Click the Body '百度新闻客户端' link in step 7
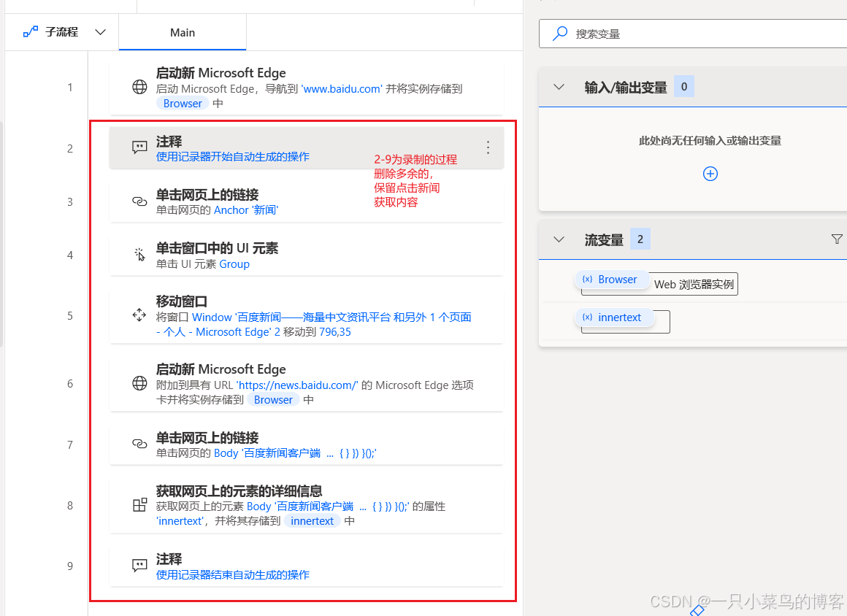Viewport: 847px width, 616px height. pos(296,453)
